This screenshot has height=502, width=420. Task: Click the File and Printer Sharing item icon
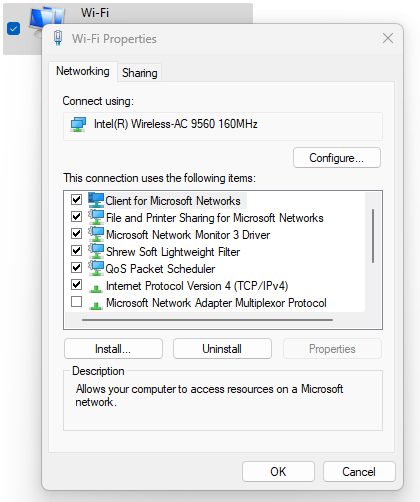96,217
